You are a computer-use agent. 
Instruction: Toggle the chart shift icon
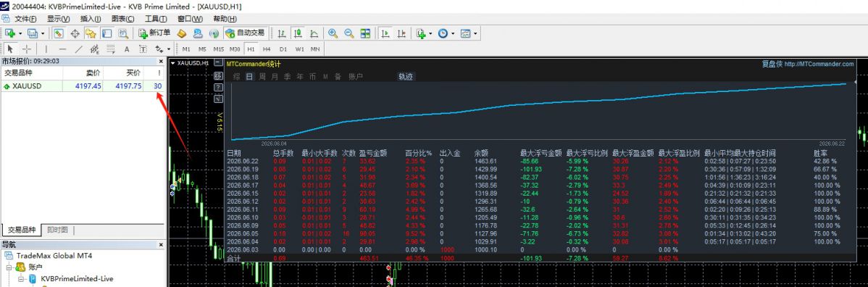tap(401, 33)
